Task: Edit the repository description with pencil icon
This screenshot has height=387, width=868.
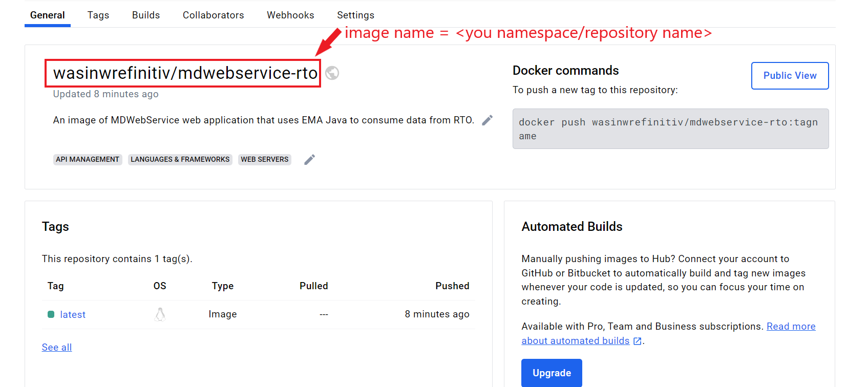Action: (488, 120)
